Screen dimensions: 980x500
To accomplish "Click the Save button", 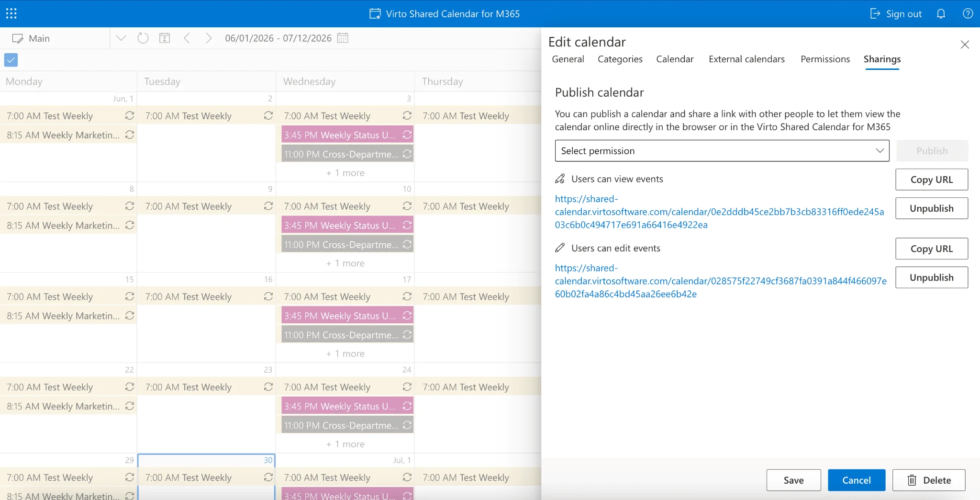I will [793, 480].
